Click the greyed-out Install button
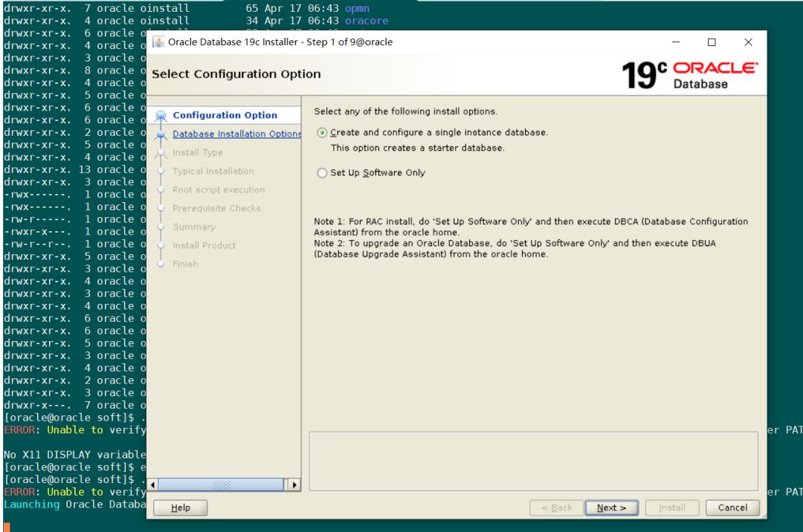 point(672,507)
